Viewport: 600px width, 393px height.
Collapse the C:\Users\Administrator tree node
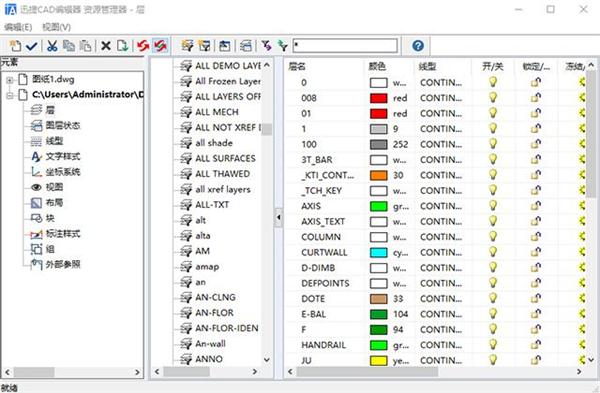coord(10,95)
